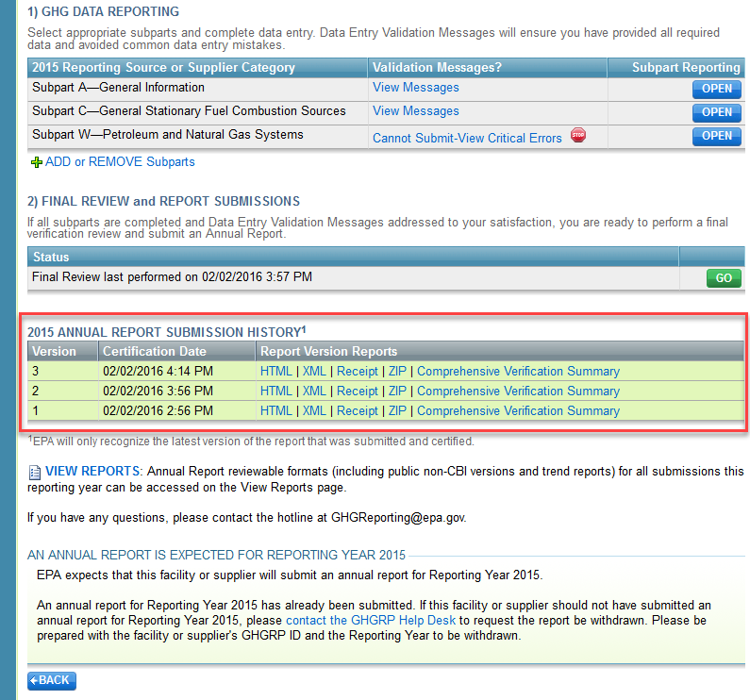Open Subpart C General Stationary Fuel Combustion
The image size is (750, 700).
pyautogui.click(x=716, y=112)
